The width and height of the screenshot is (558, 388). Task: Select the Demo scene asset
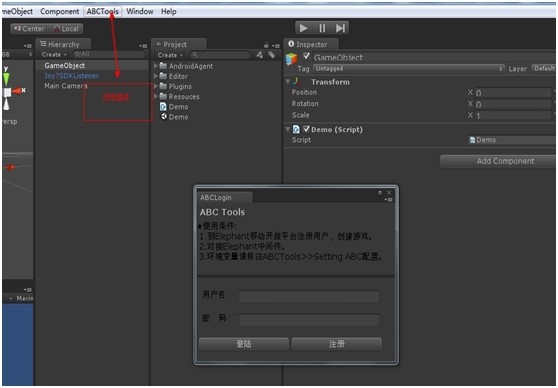coord(174,117)
